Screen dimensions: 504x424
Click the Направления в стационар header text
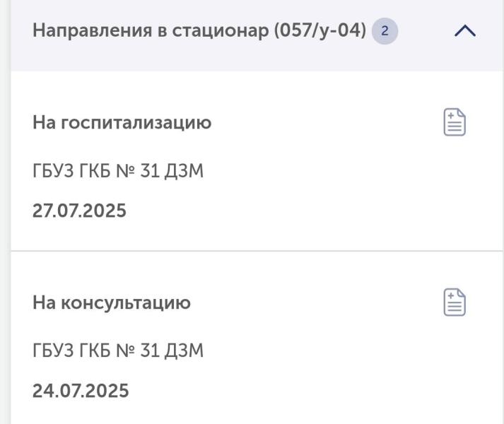click(199, 31)
